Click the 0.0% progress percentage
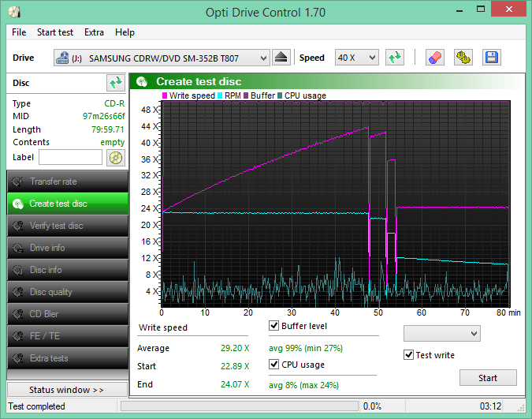Viewport: 532px width, 419px height. [372, 406]
